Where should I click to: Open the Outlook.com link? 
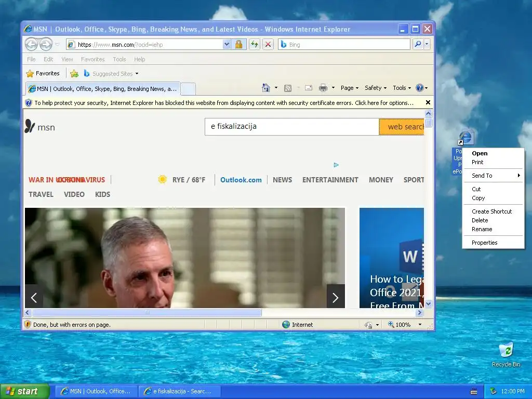(241, 180)
